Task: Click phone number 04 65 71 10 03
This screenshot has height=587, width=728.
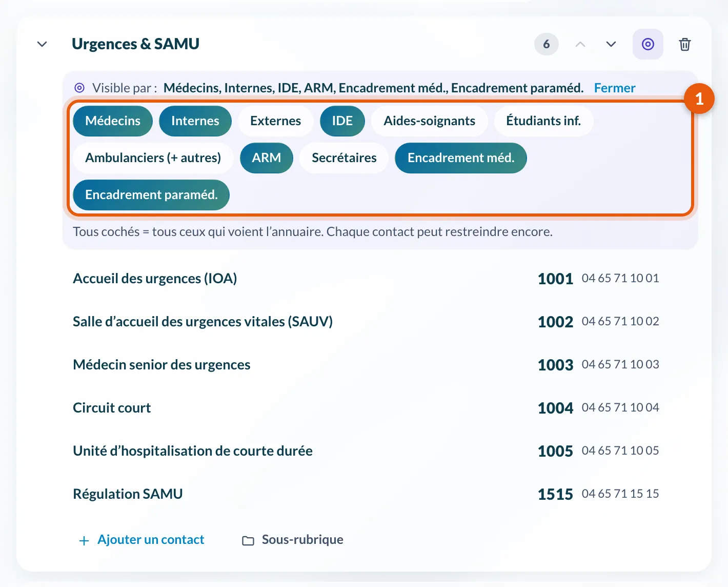Action: click(620, 364)
